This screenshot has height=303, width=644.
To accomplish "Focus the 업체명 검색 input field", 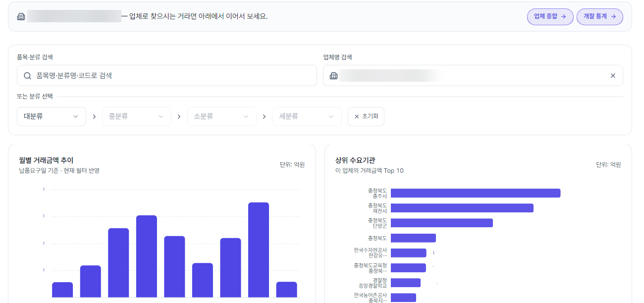I will pyautogui.click(x=473, y=76).
